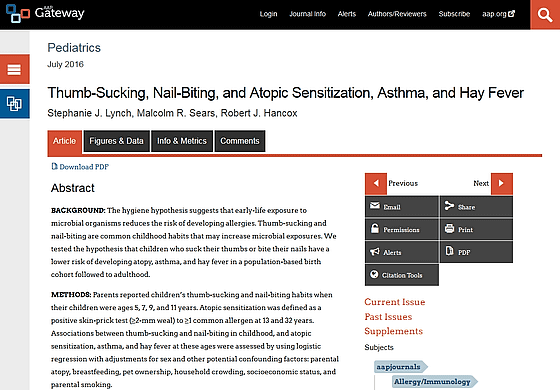
Task: Open Journal Info in top navigation
Action: pos(308,14)
